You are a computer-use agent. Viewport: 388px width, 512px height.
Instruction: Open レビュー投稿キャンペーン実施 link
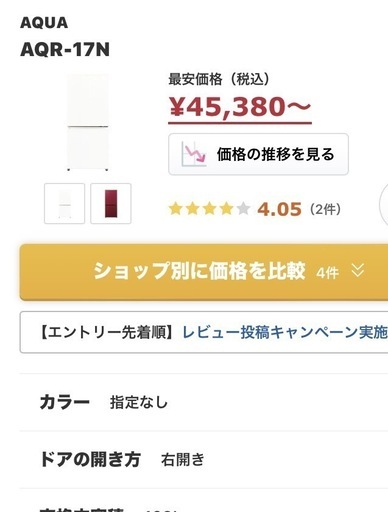click(285, 332)
